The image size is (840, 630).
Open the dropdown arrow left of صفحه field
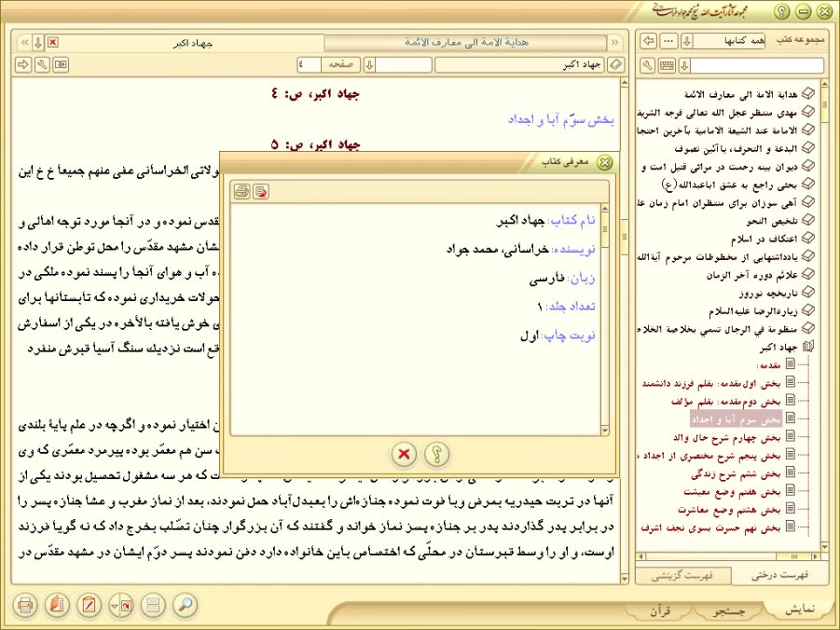pyautogui.click(x=369, y=65)
